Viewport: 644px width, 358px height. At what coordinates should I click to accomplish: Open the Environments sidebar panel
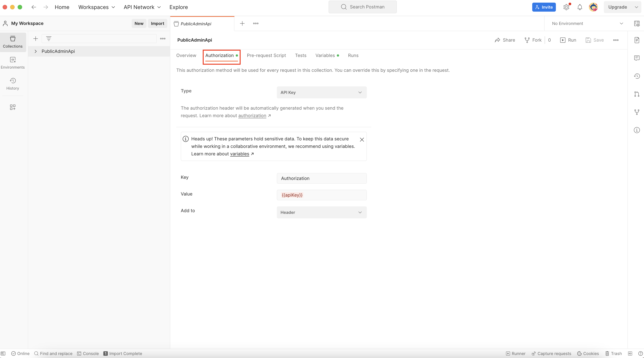click(x=13, y=62)
